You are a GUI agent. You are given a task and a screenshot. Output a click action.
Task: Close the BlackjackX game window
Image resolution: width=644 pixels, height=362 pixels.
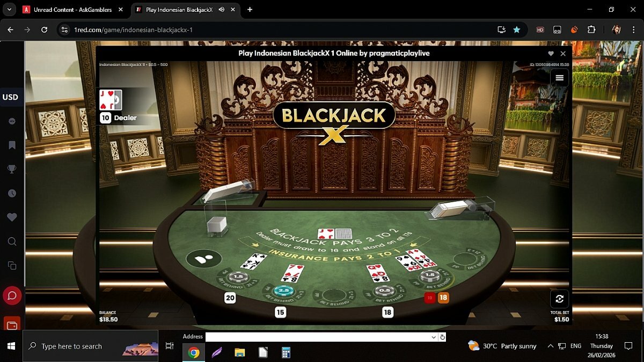pyautogui.click(x=563, y=54)
